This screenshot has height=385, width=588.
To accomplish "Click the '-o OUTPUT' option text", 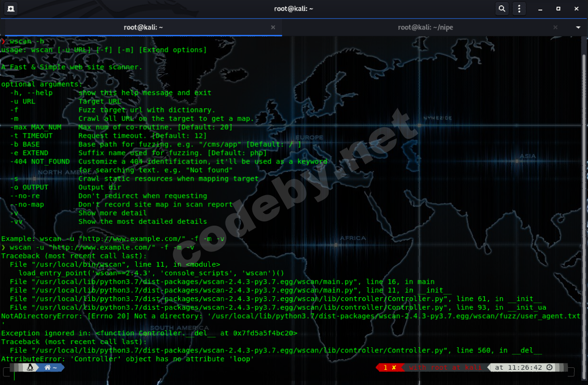I will [x=29, y=187].
